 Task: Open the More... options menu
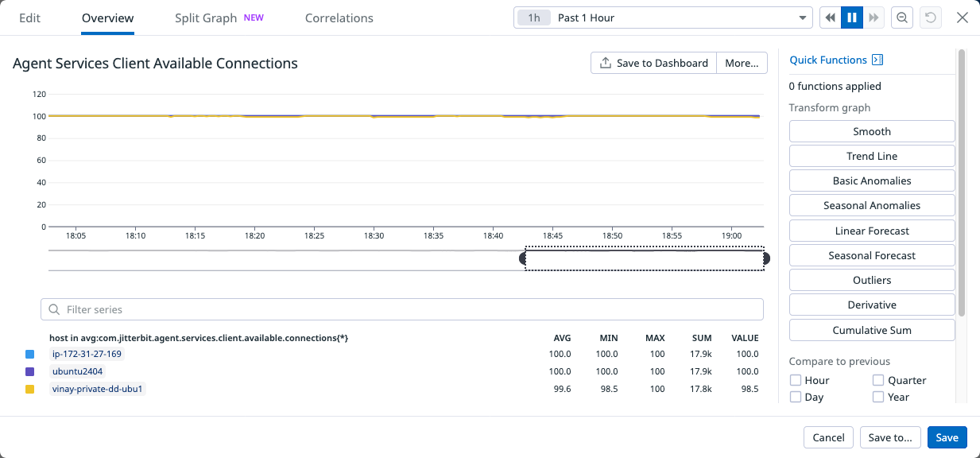742,64
